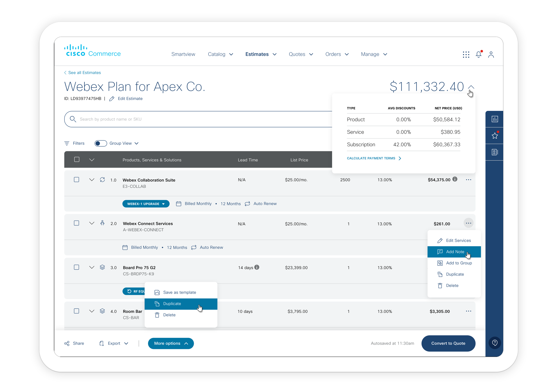Viewport: 554px width, 392px height.
Task: Open the bar chart sidebar panel
Action: tap(495, 119)
